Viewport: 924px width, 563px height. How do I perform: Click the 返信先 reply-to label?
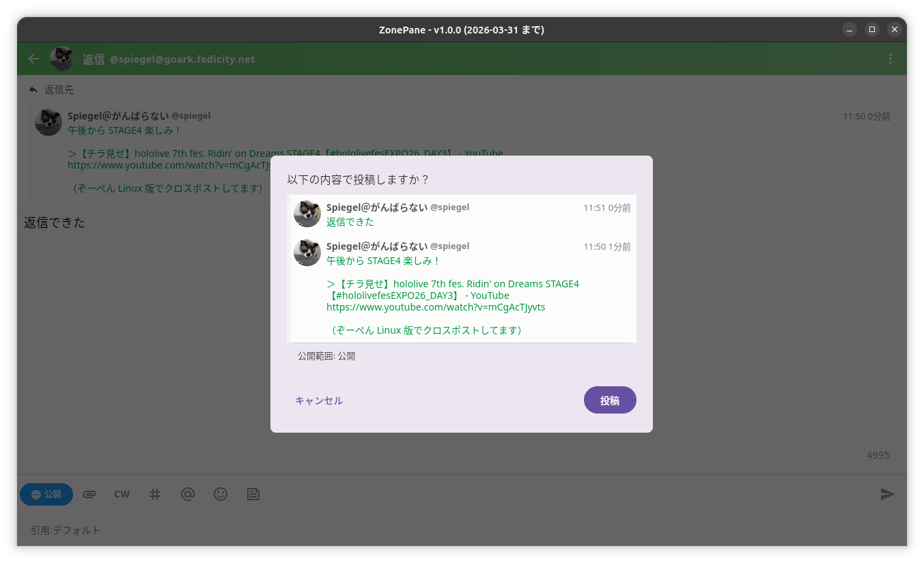pos(58,89)
